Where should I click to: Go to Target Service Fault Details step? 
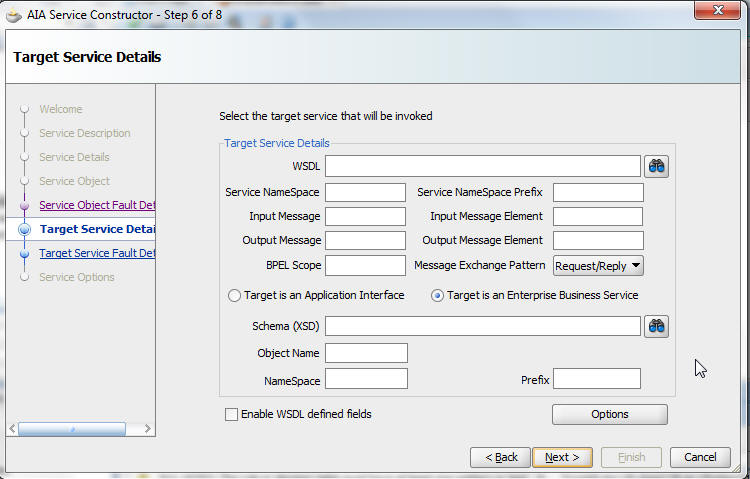tap(97, 253)
